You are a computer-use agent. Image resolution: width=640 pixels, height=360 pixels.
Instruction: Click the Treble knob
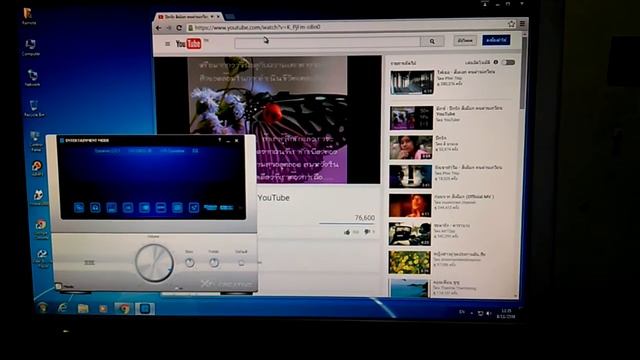214,263
